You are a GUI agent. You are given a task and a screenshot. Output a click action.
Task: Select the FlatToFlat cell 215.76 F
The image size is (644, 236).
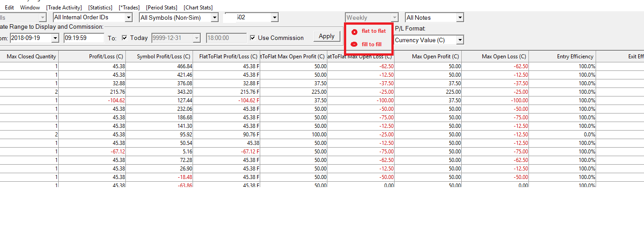pyautogui.click(x=226, y=92)
